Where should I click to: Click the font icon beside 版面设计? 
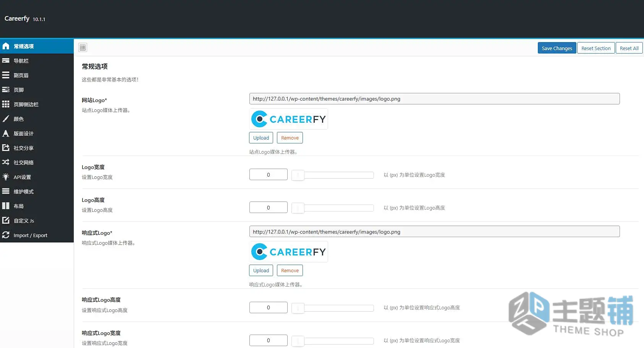pos(6,133)
